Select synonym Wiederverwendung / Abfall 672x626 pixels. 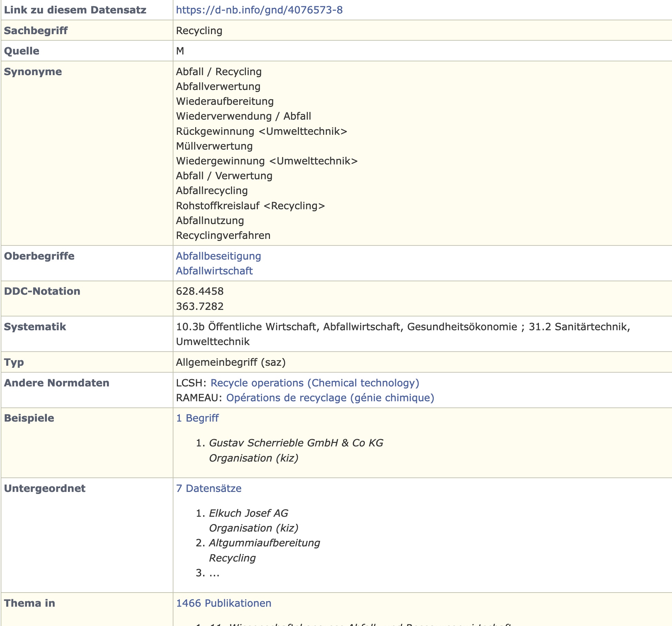pos(243,116)
